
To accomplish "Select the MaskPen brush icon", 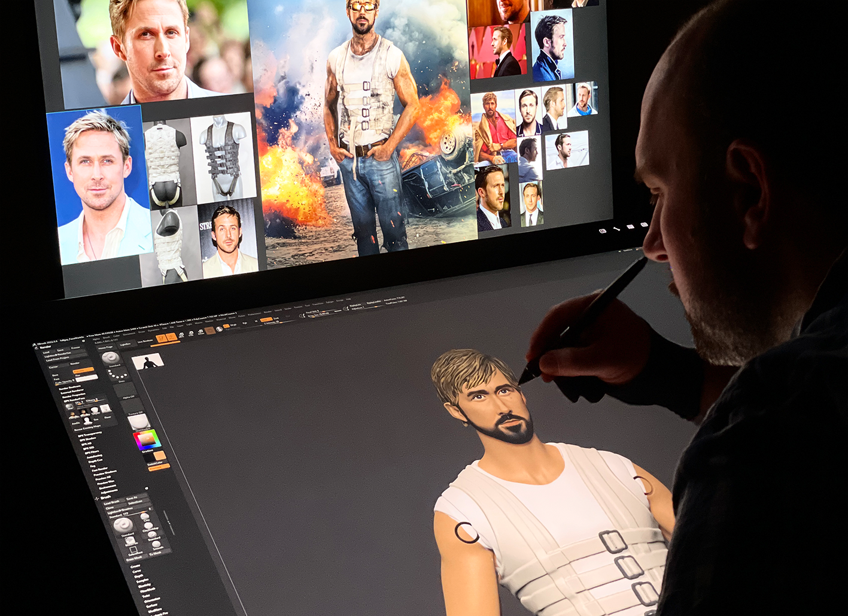I will 130,540.
